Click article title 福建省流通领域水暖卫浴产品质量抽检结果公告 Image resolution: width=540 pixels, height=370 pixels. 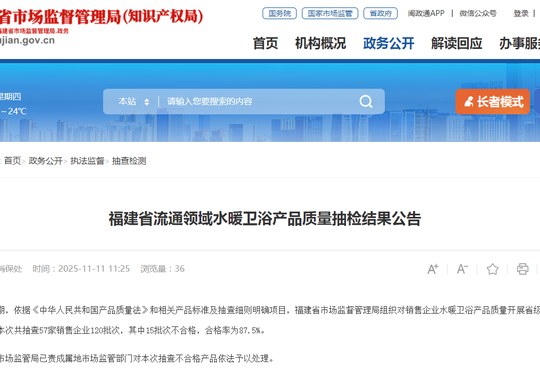[x=265, y=218]
